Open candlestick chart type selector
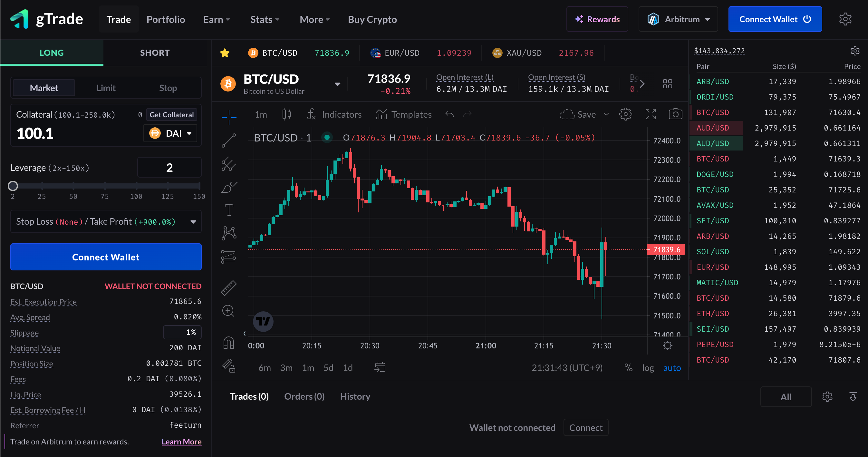This screenshot has height=457, width=868. pyautogui.click(x=286, y=114)
